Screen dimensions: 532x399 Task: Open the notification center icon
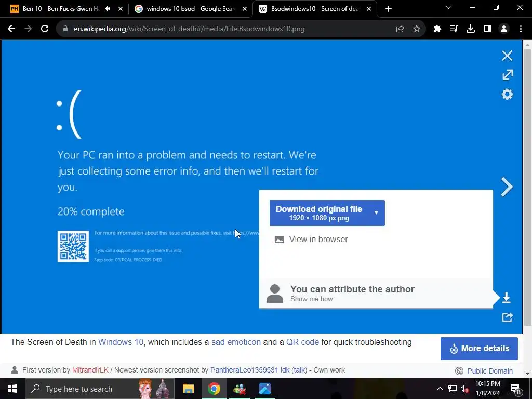515,389
